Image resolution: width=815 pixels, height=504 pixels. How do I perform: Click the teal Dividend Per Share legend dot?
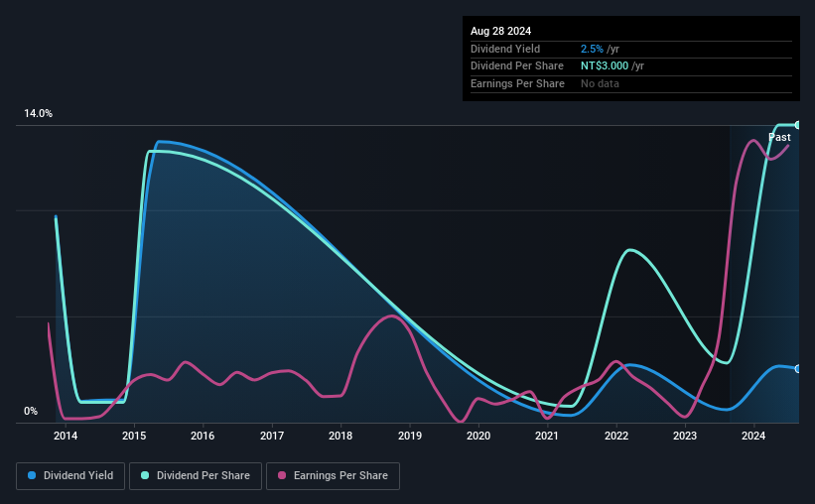pos(145,475)
